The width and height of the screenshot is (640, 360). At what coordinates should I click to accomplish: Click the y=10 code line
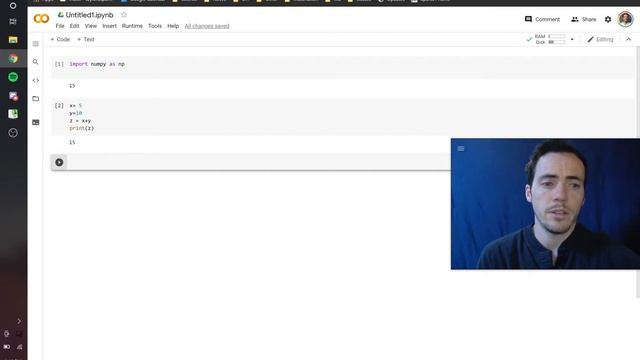coord(76,113)
